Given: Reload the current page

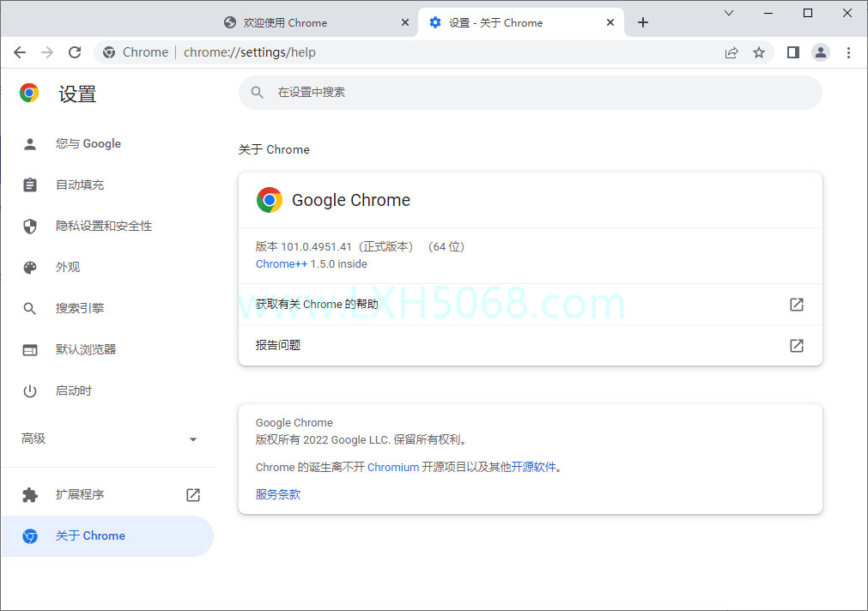Looking at the screenshot, I should 75,52.
